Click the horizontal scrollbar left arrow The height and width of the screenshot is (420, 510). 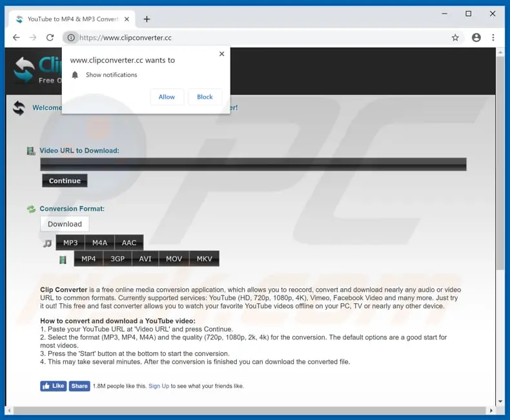click(x=9, y=410)
